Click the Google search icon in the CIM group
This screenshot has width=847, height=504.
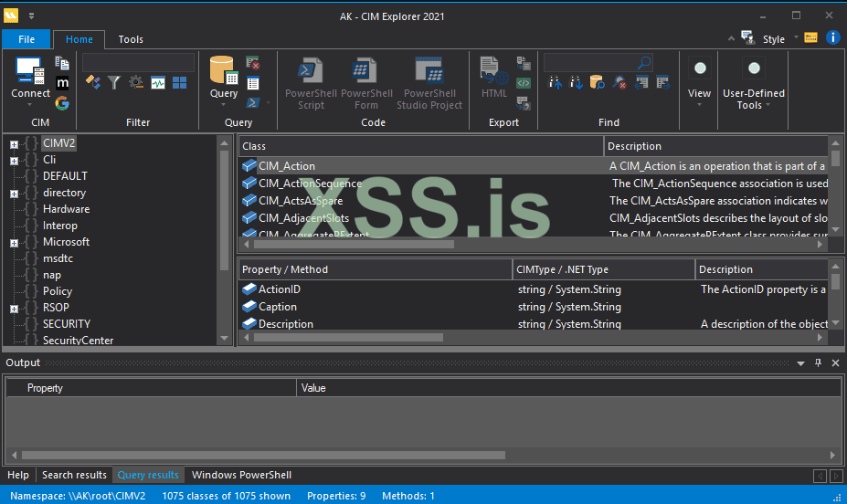62,102
